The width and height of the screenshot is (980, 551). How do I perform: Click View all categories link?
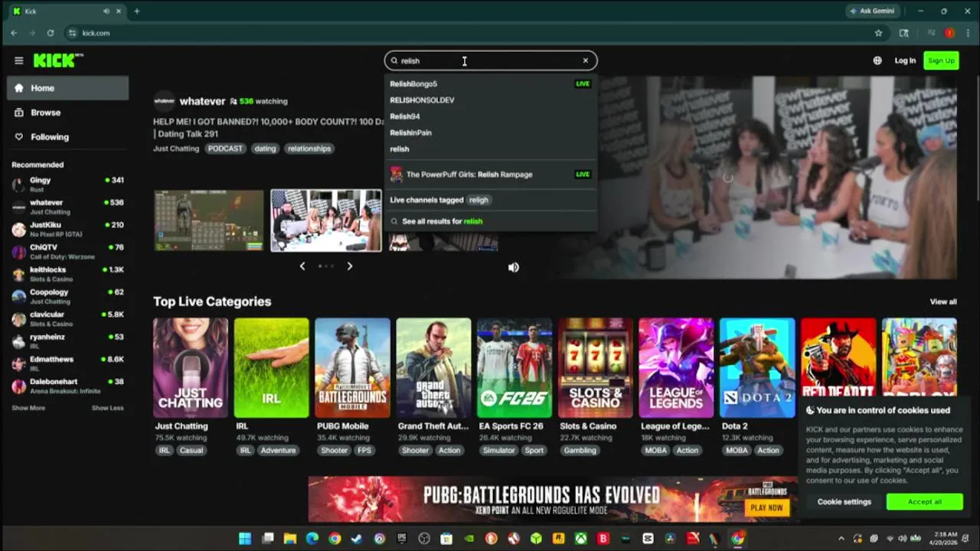click(943, 302)
